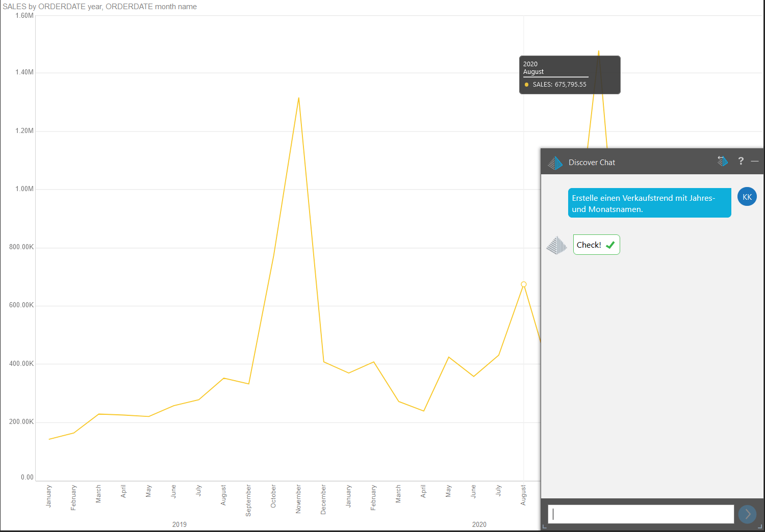Click the 'Discover Chat' title text

(592, 163)
